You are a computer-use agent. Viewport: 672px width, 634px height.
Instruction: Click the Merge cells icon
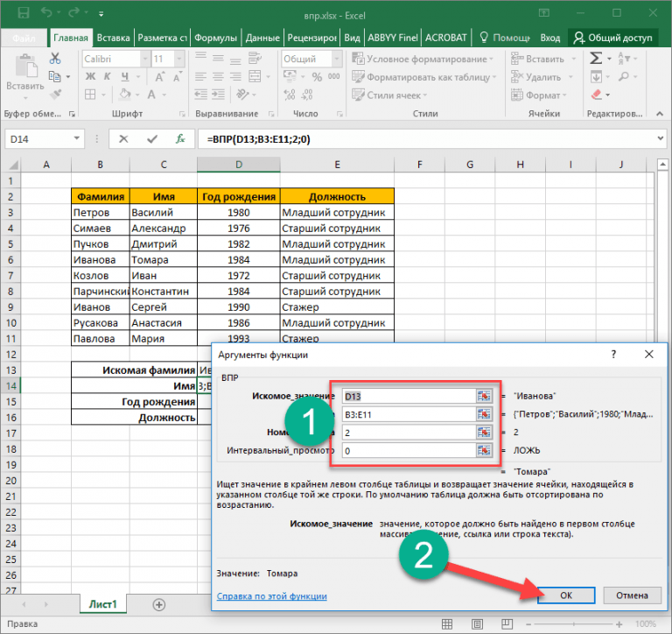[x=255, y=76]
